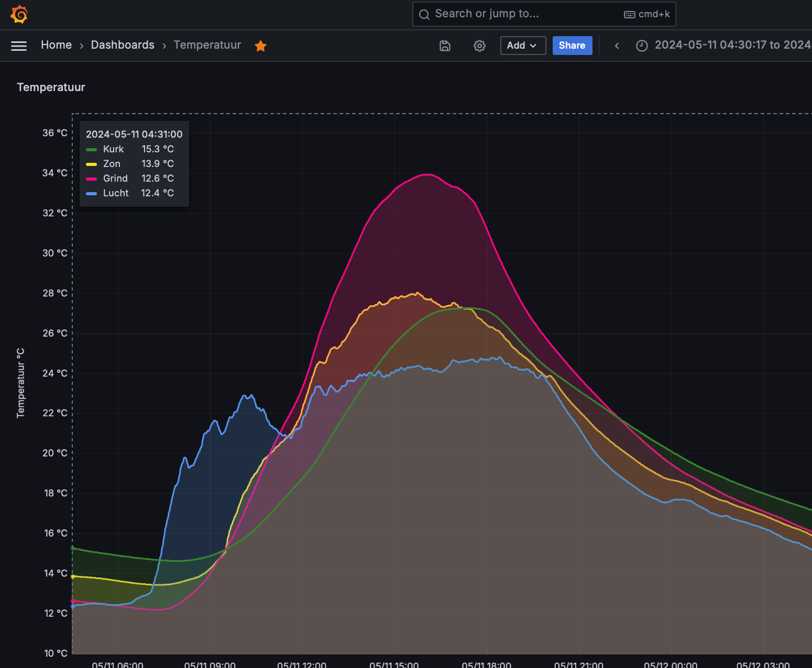Image resolution: width=812 pixels, height=668 pixels.
Task: Shift time range backward with left arrow
Action: 617,46
